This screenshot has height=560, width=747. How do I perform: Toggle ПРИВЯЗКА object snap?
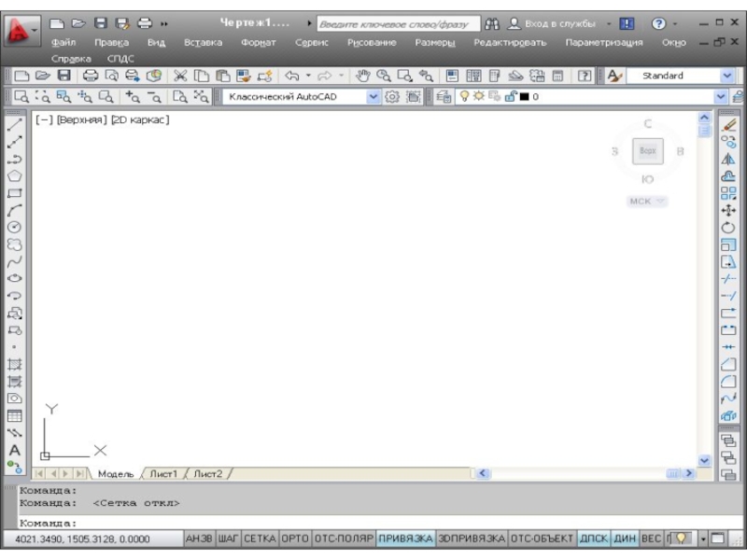(405, 539)
